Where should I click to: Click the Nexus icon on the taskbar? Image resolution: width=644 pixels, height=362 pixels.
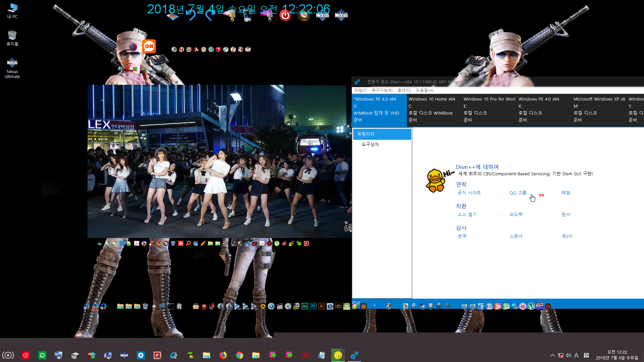124,355
